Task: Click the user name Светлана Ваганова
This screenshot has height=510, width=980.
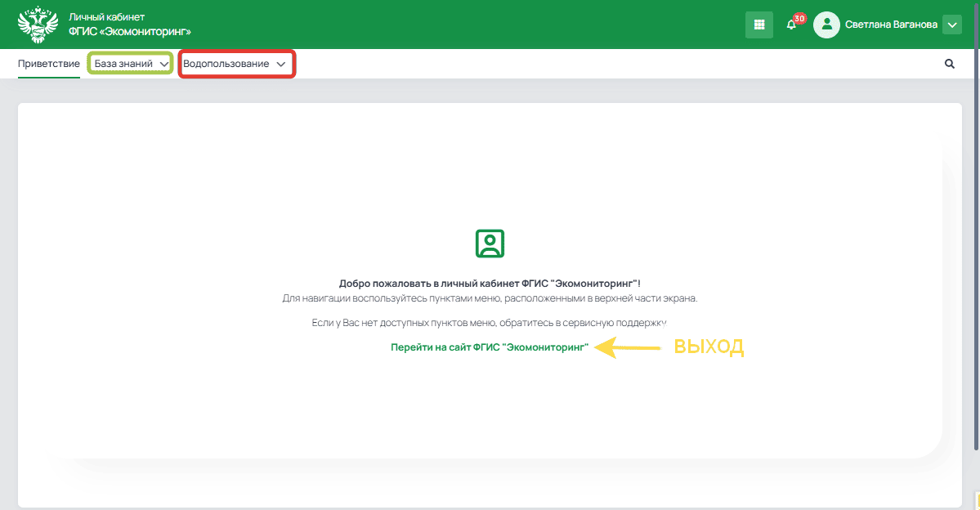Action: click(x=891, y=25)
